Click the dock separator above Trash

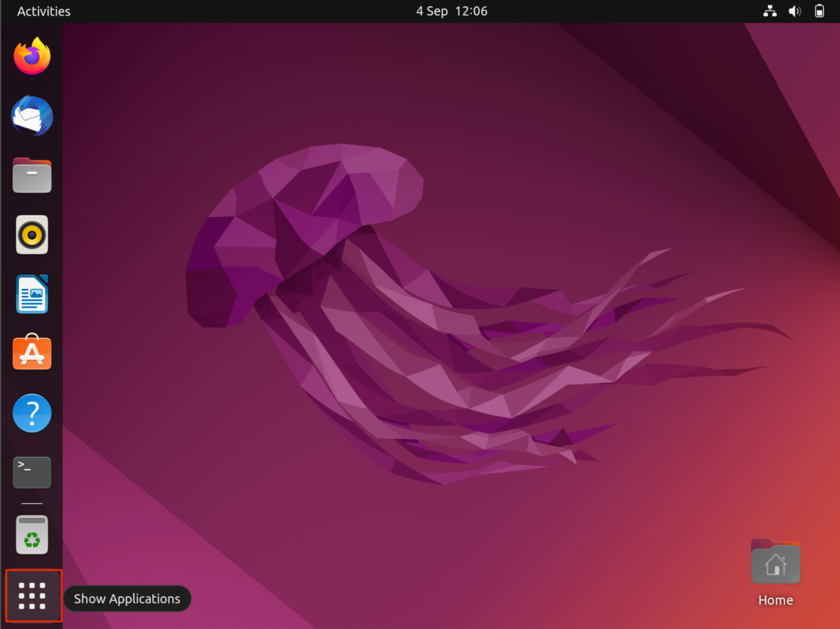pyautogui.click(x=31, y=503)
